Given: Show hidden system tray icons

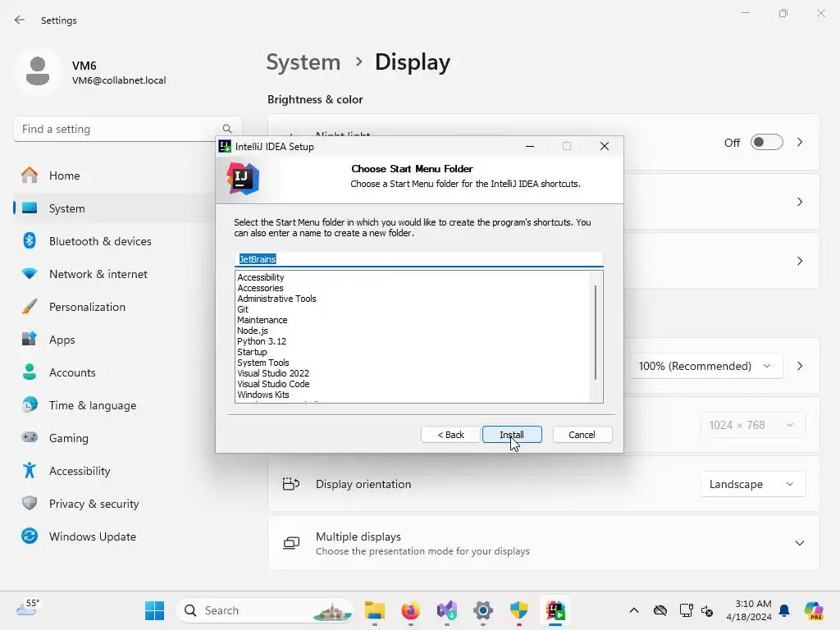Looking at the screenshot, I should 634,610.
